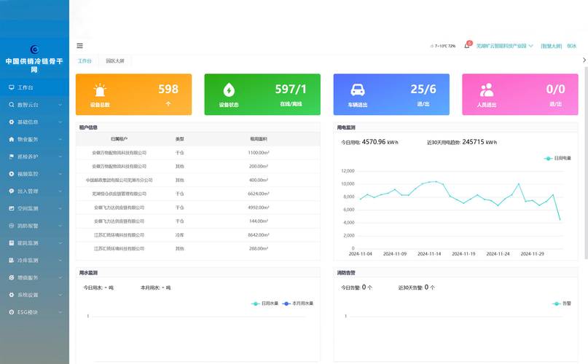Toggle 告警 legend in fire alarm chart
Screen dimensions: 588x364
(x=561, y=304)
